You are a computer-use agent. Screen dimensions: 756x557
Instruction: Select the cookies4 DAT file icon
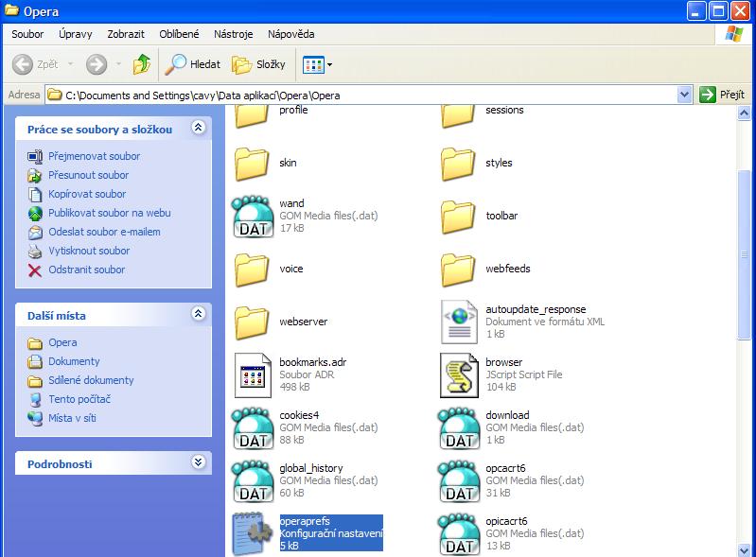(x=253, y=427)
